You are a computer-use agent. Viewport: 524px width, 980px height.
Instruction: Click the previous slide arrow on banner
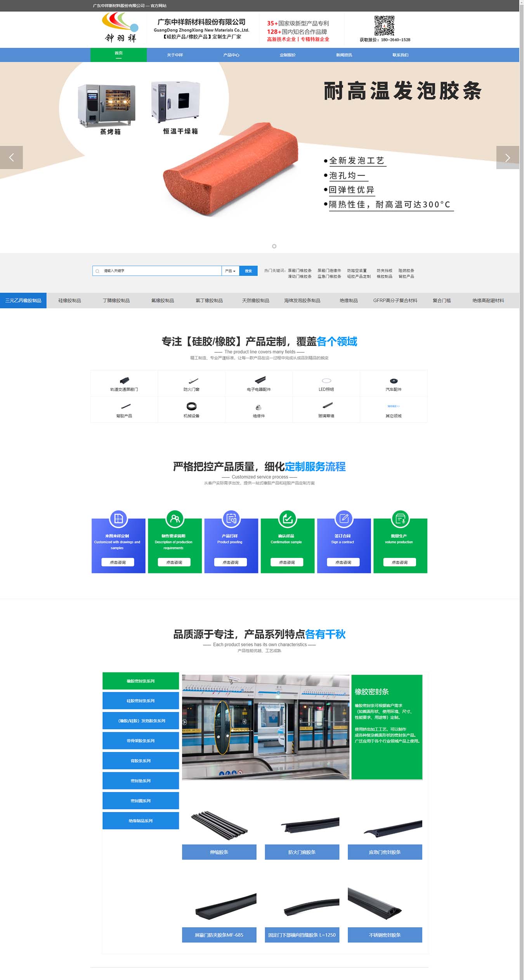click(x=12, y=158)
